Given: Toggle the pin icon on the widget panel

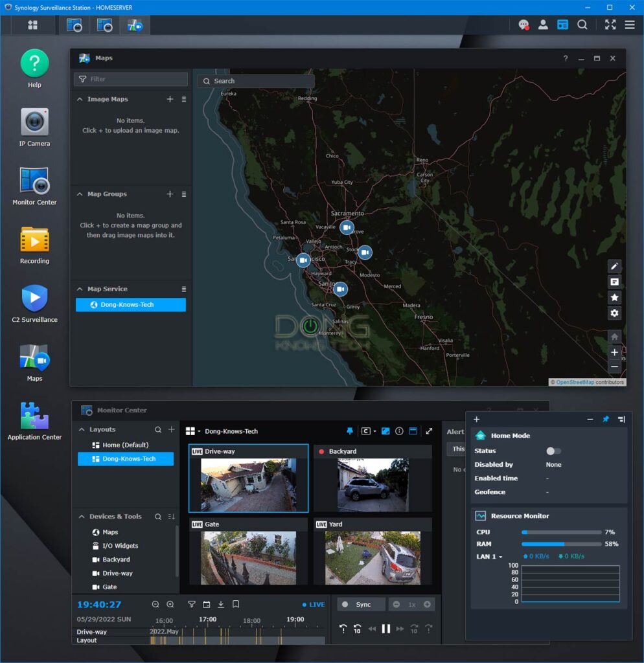Looking at the screenshot, I should click(606, 419).
